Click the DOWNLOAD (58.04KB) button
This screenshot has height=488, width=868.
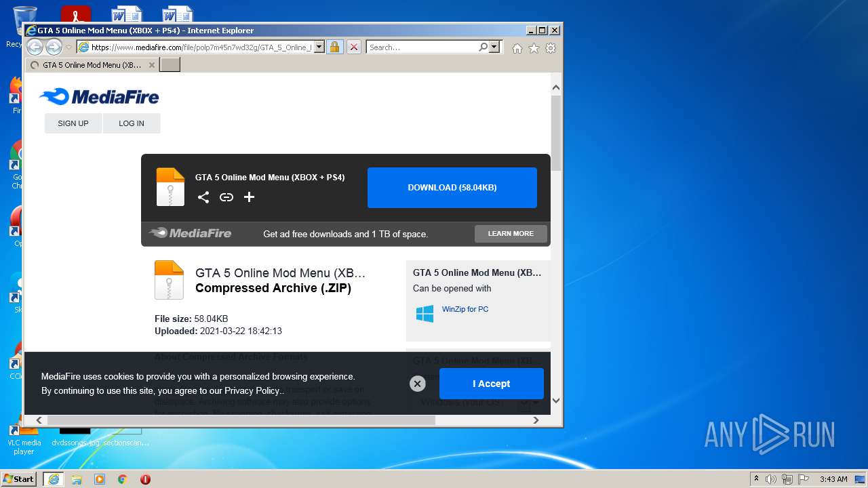pyautogui.click(x=452, y=188)
